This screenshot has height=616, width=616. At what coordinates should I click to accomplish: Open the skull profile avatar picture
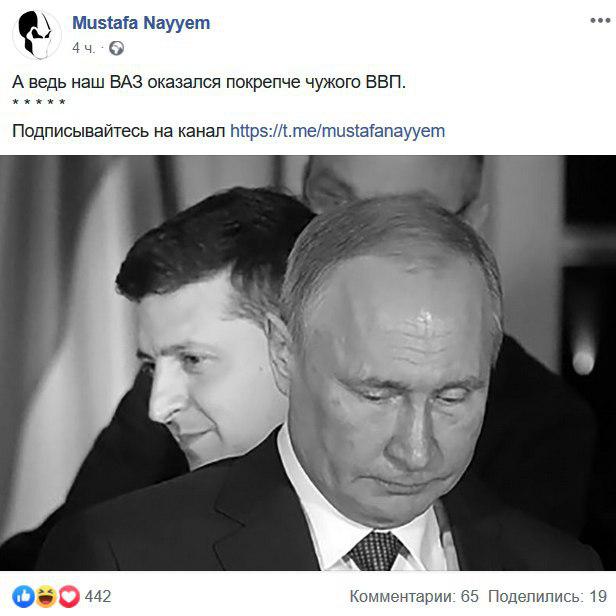37,35
